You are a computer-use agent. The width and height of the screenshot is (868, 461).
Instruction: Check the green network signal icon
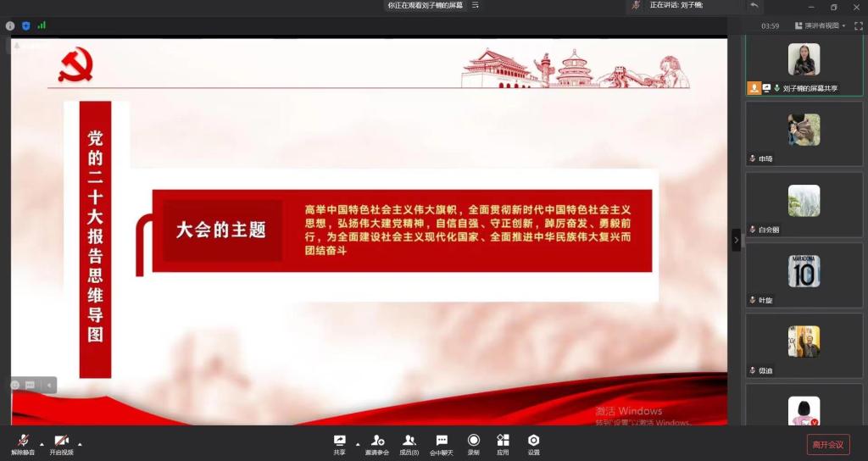tap(42, 25)
